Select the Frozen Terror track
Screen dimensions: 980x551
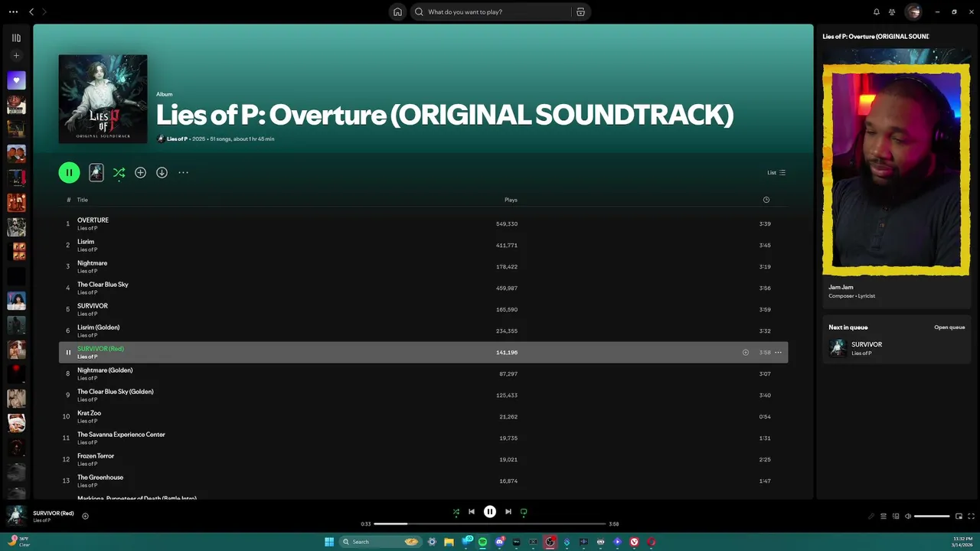423,459
